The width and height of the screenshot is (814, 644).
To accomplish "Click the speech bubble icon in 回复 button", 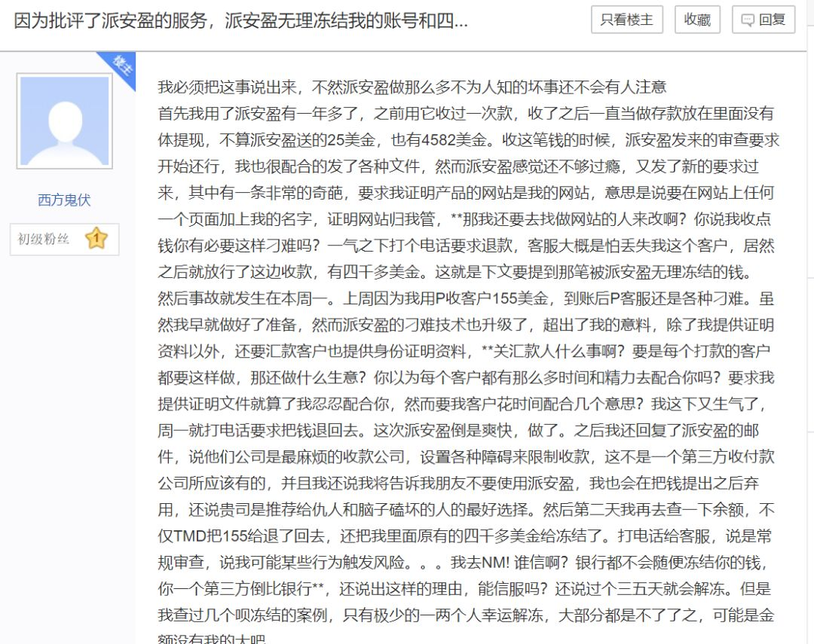I will 747,20.
